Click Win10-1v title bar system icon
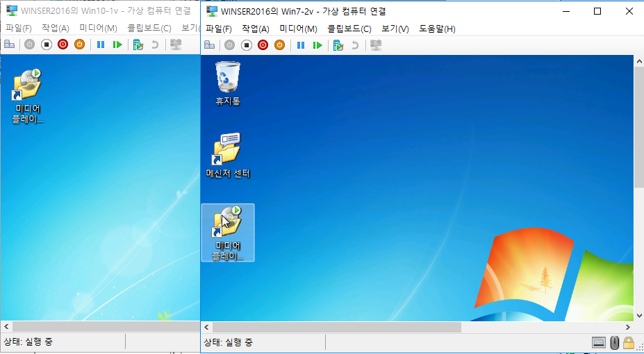 tap(12, 10)
